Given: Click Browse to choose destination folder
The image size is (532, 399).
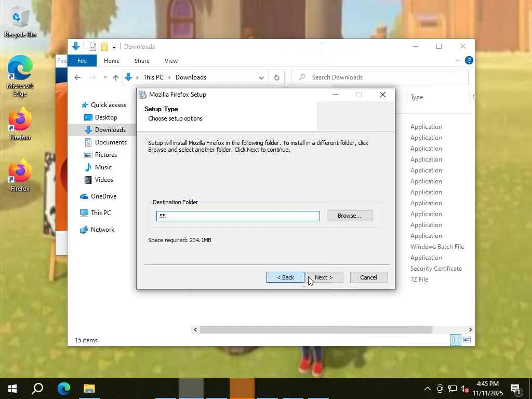Looking at the screenshot, I should click(x=350, y=216).
